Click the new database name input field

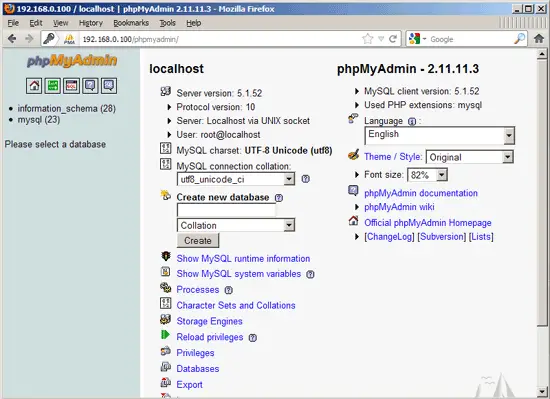point(226,210)
